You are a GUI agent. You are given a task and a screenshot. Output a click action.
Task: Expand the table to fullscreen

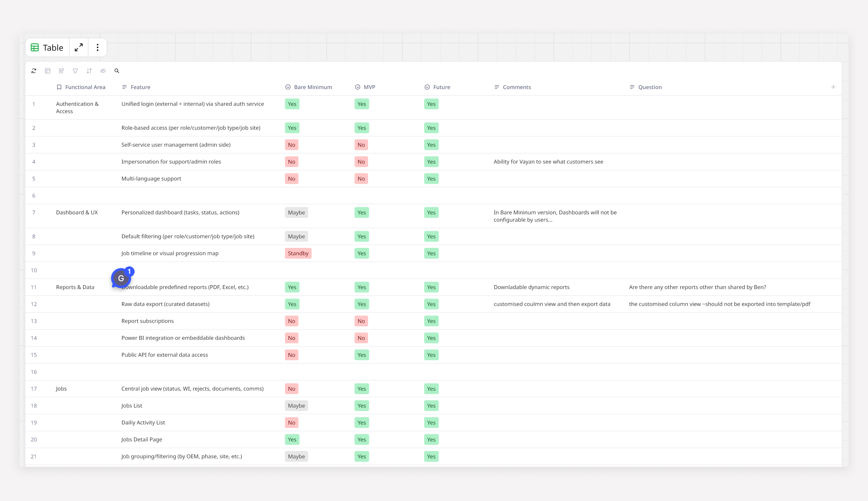pos(79,47)
